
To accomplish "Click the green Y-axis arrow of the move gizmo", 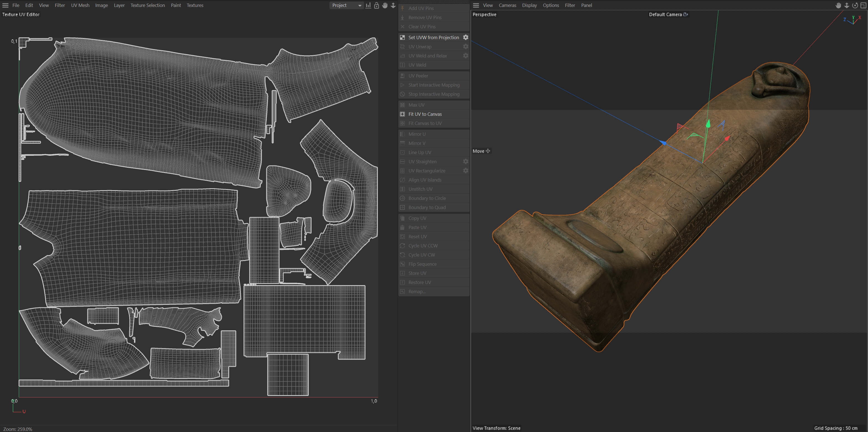I will (x=708, y=124).
